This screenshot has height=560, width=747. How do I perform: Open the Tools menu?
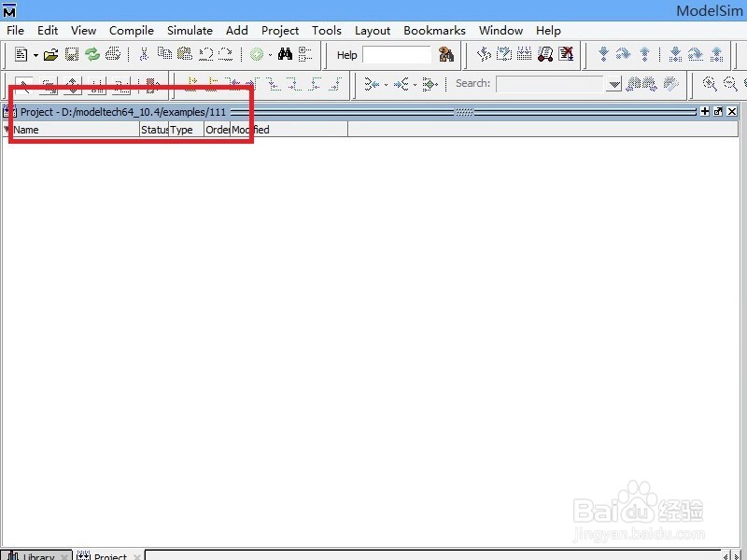coord(327,31)
